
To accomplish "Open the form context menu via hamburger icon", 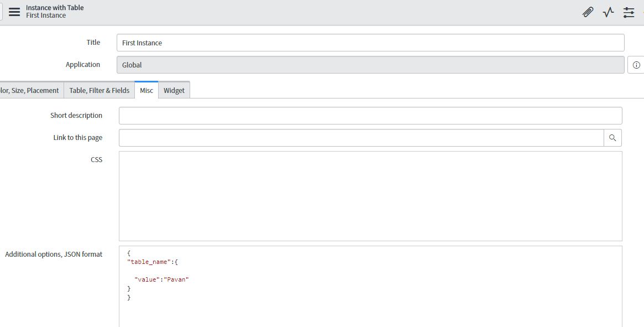I will (14, 12).
